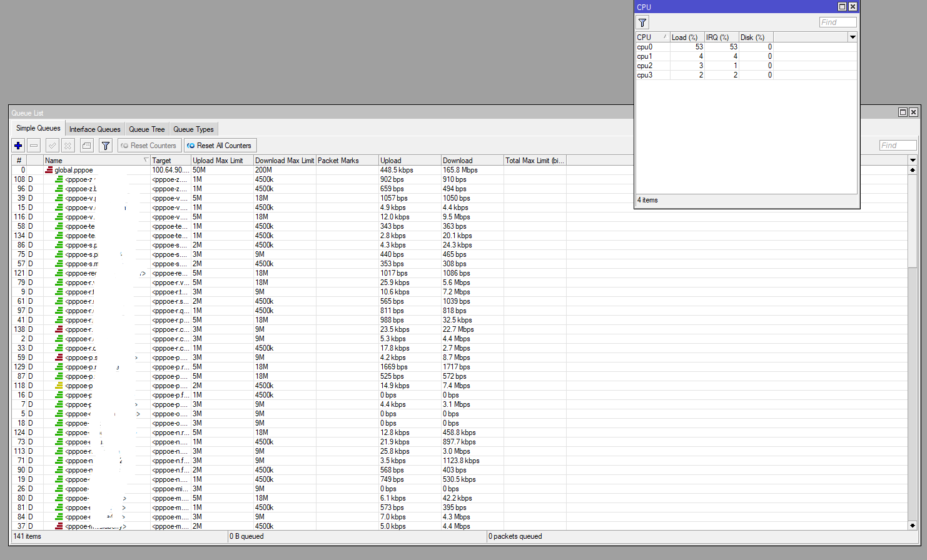
Task: Click the global.pppoe queue icon
Action: pos(49,170)
